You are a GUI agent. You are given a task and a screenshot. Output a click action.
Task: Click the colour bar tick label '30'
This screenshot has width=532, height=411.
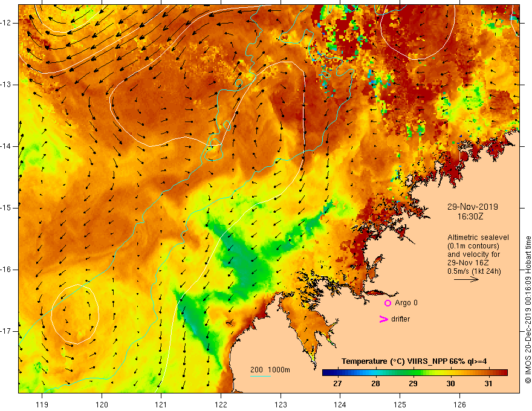coord(450,384)
